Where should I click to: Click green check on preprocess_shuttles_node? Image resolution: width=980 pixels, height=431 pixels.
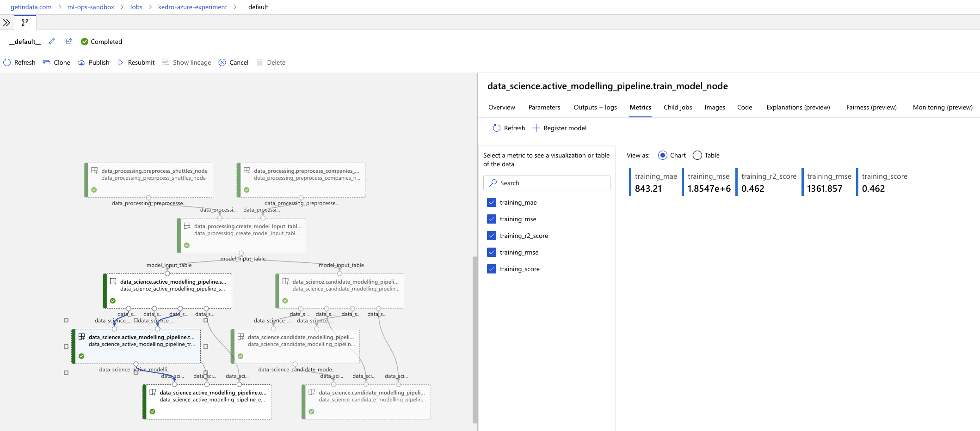coord(94,190)
